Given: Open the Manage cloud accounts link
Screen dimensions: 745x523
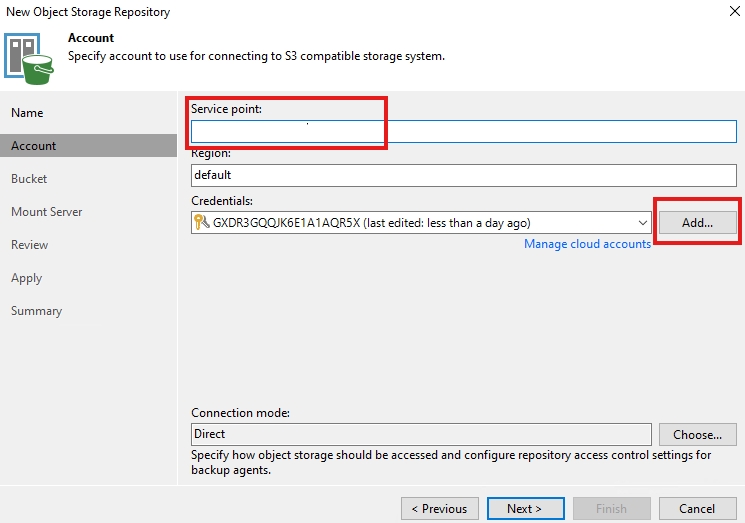Looking at the screenshot, I should coord(587,244).
